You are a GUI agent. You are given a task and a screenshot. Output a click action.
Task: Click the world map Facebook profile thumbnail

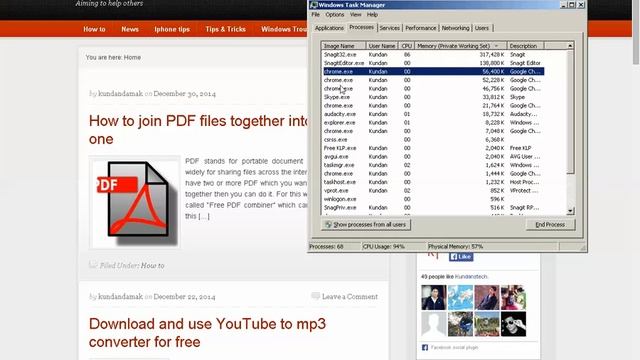tap(460, 297)
